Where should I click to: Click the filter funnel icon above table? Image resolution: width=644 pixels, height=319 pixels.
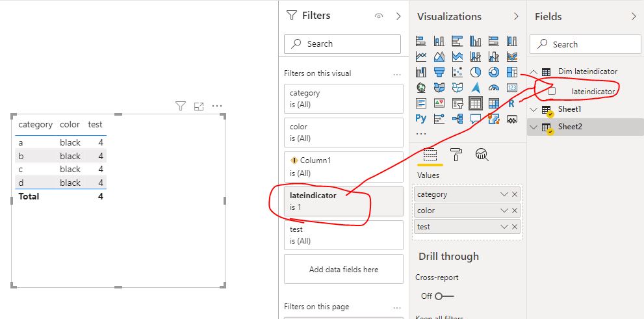(181, 107)
